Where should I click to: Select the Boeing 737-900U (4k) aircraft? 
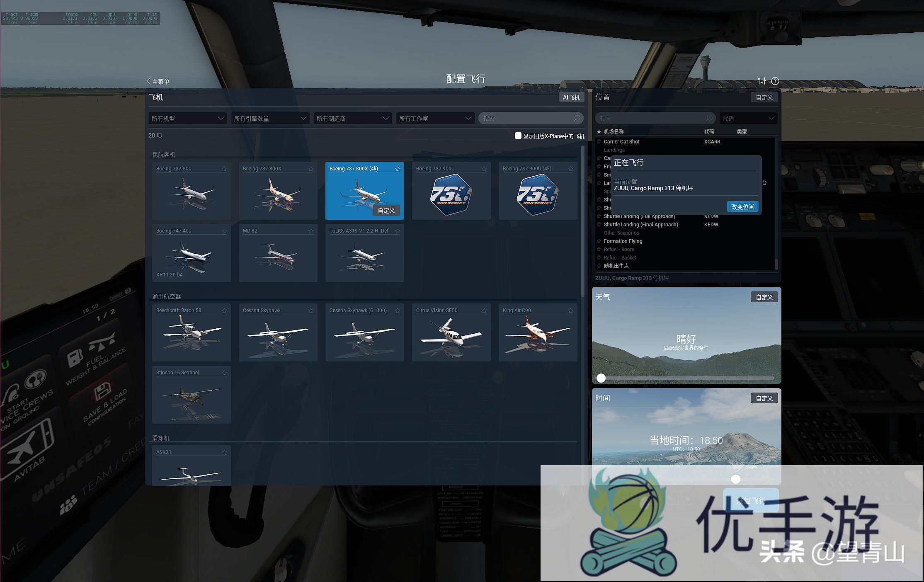[x=538, y=191]
